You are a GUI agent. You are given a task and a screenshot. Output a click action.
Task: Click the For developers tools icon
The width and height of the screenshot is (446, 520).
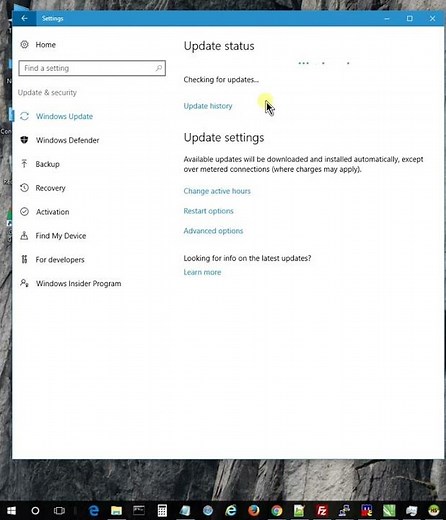(x=24, y=259)
